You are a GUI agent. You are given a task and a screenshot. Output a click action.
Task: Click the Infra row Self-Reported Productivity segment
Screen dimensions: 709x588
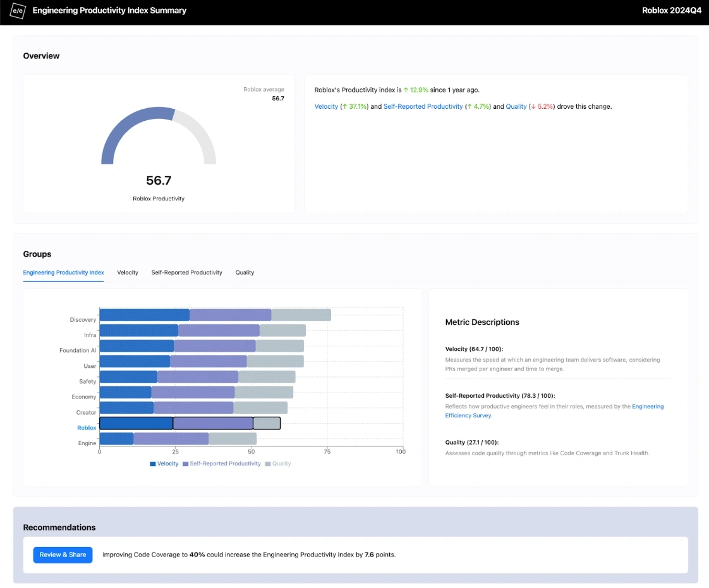(219, 331)
